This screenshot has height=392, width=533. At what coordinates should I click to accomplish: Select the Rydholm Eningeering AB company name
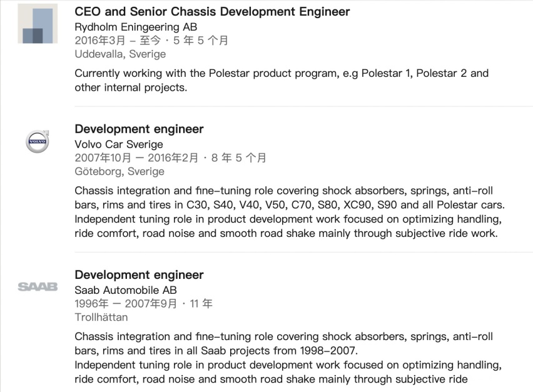click(x=136, y=27)
